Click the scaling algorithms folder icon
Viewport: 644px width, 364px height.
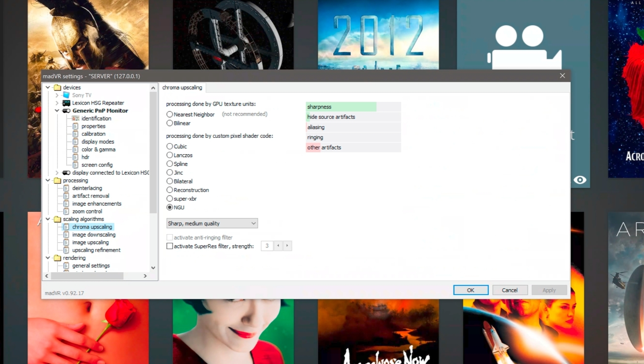[57, 219]
